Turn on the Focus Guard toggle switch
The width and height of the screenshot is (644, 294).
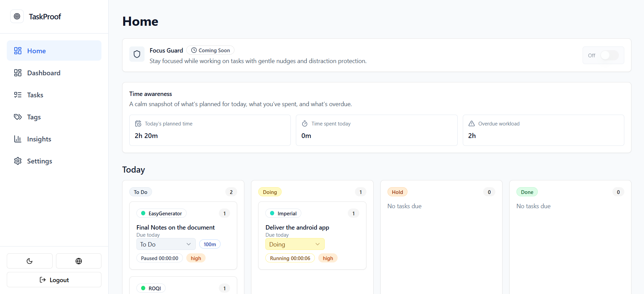click(x=609, y=55)
